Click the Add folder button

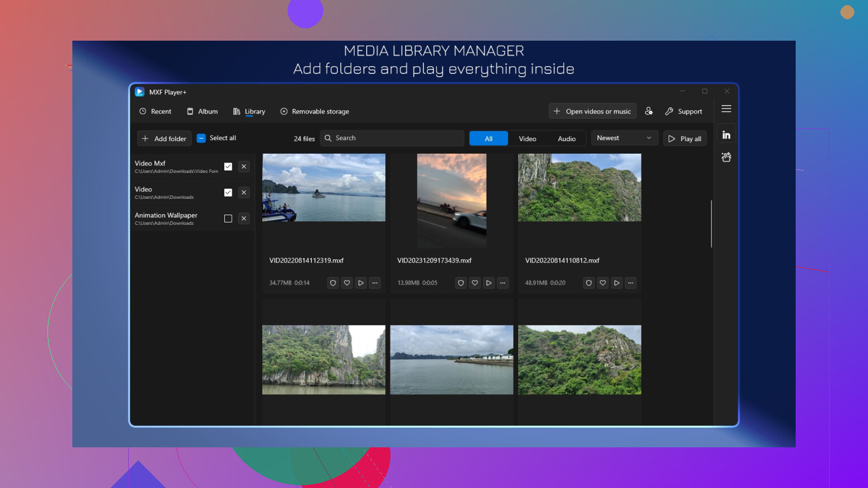tap(164, 139)
